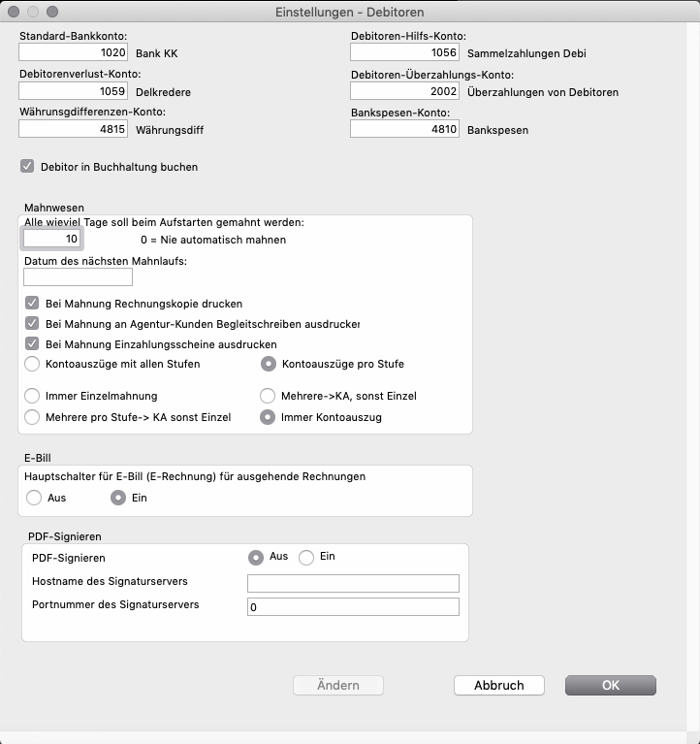
Task: Select Immer Einzelmahnung radio button
Action: pos(33,396)
